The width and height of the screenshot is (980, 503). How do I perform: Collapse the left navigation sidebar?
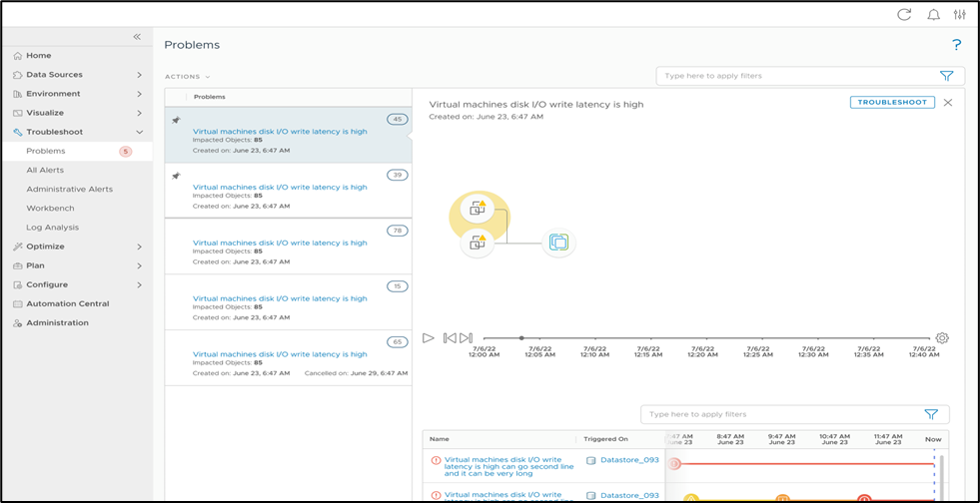pyautogui.click(x=137, y=37)
